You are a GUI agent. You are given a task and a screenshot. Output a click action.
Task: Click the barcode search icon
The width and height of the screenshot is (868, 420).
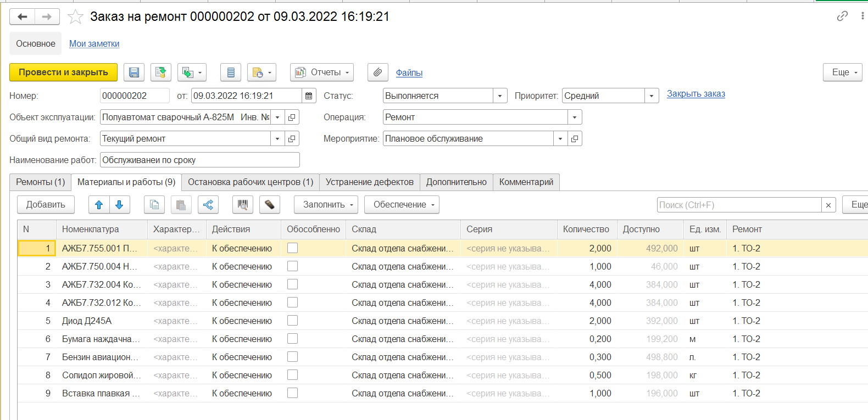tap(243, 205)
